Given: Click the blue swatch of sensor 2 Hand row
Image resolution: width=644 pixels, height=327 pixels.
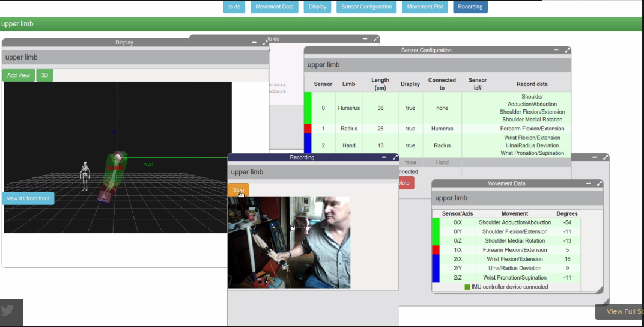Looking at the screenshot, I should (x=308, y=145).
